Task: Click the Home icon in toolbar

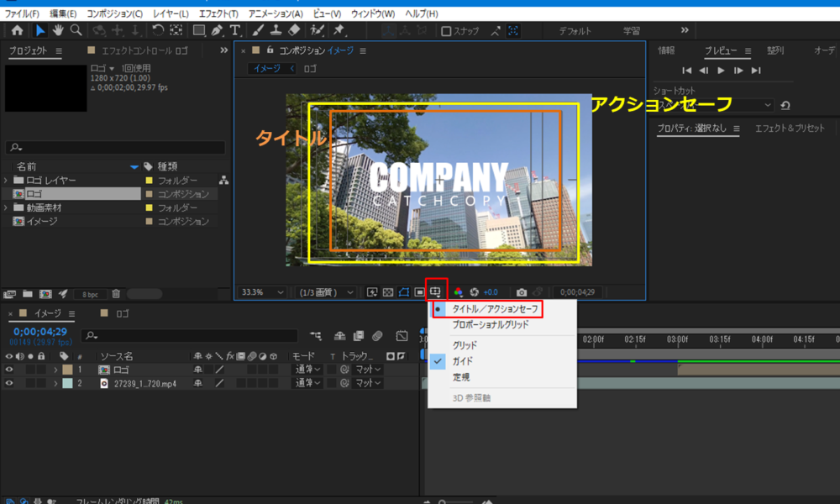Action: tap(17, 30)
